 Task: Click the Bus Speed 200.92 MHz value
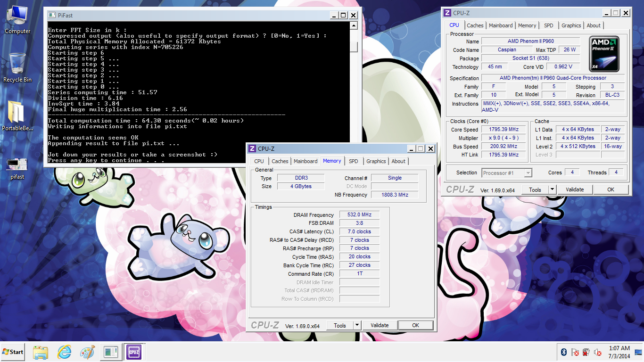pos(504,146)
